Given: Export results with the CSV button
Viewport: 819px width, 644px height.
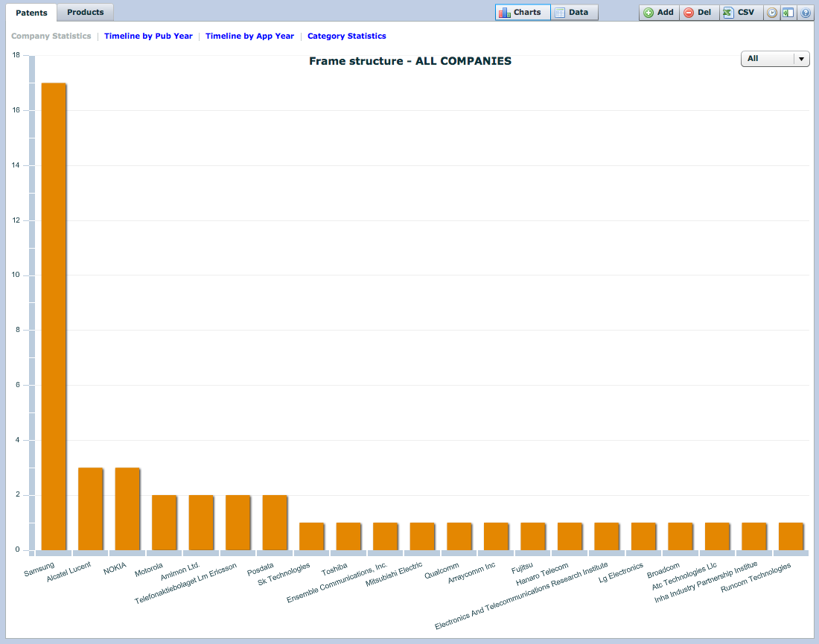Looking at the screenshot, I should 739,13.
